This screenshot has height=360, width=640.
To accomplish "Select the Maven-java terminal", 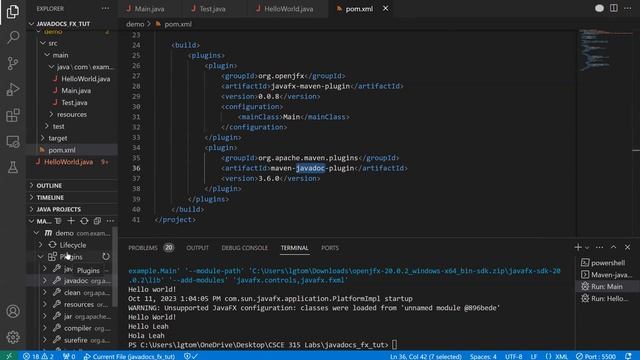I will (607, 274).
